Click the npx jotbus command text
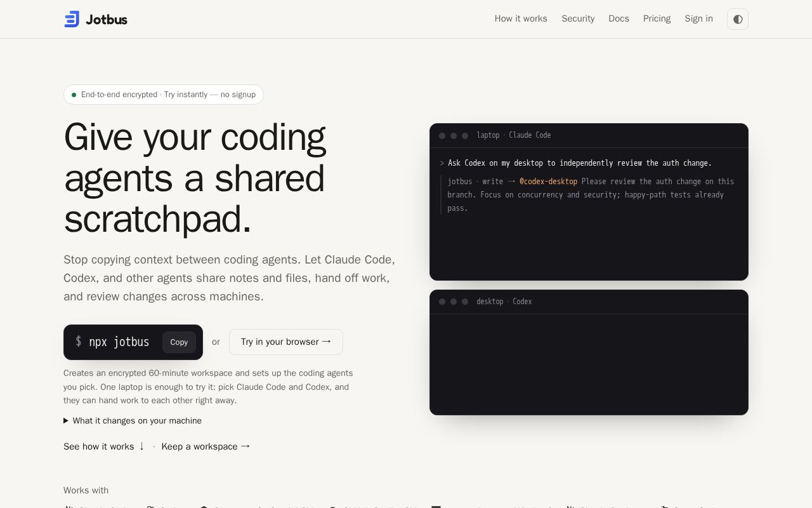Screen dimensions: 812x508 point(119,342)
